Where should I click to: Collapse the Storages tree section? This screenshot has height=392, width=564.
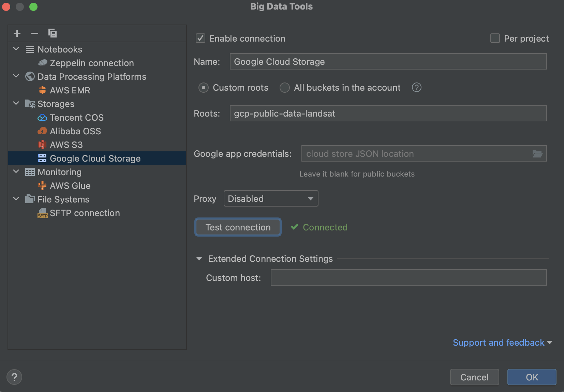coord(16,104)
